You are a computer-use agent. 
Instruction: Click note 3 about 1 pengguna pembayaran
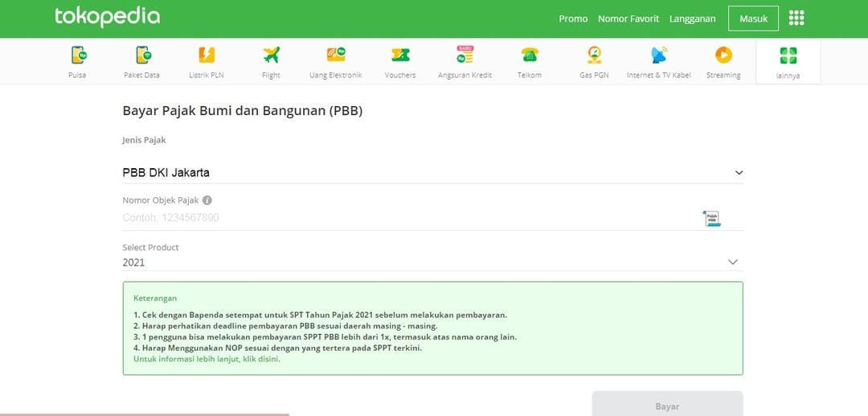[x=325, y=337]
